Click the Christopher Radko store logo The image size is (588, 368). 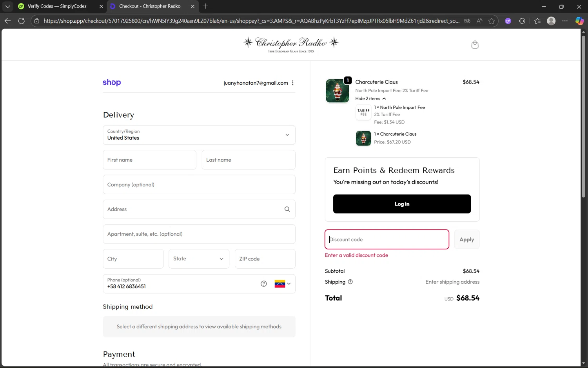tap(290, 45)
